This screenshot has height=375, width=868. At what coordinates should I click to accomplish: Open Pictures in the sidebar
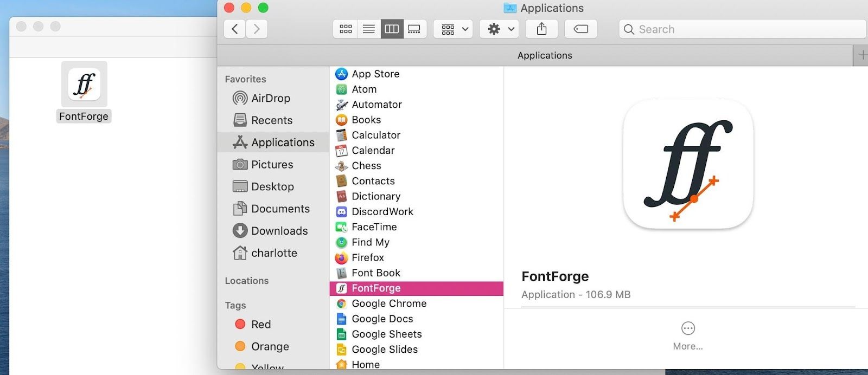[272, 164]
